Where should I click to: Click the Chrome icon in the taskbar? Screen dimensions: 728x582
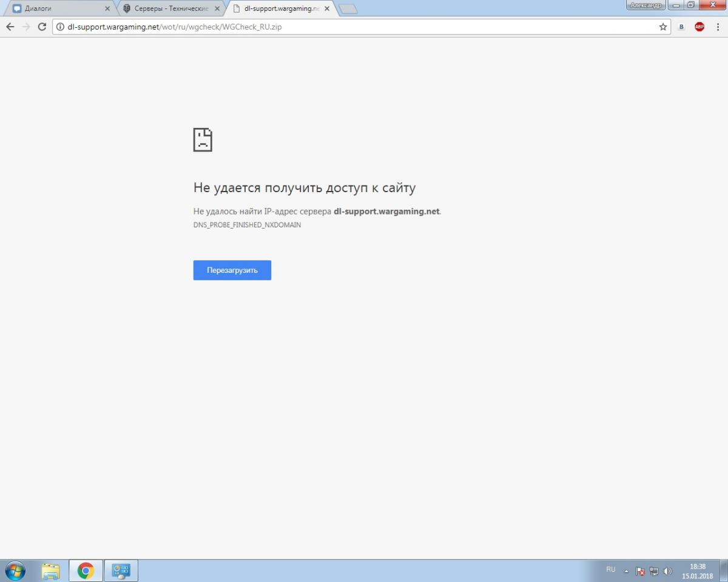coord(86,570)
